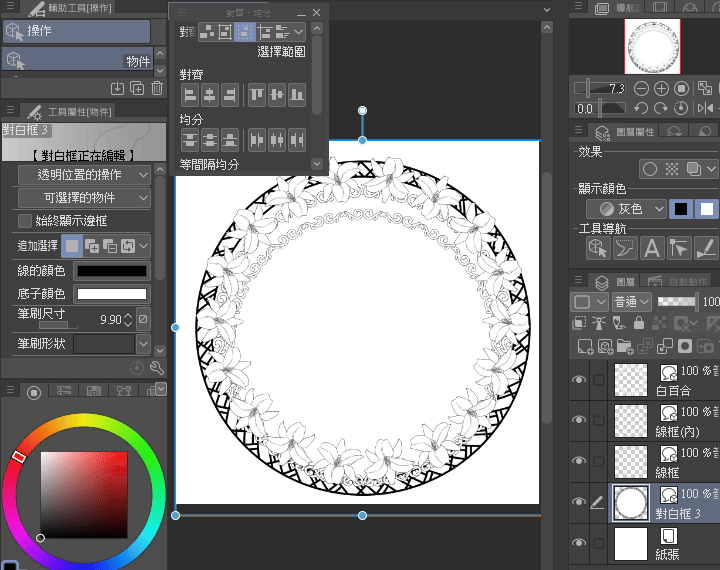Click the import sub tool icon
Screen dimensions: 720x570
[118, 88]
